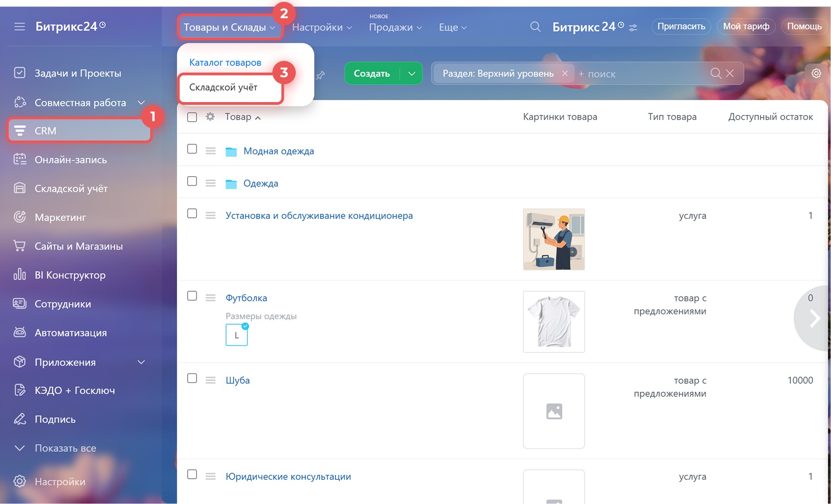Open list settings gear at far right
The image size is (831, 504).
click(x=816, y=73)
